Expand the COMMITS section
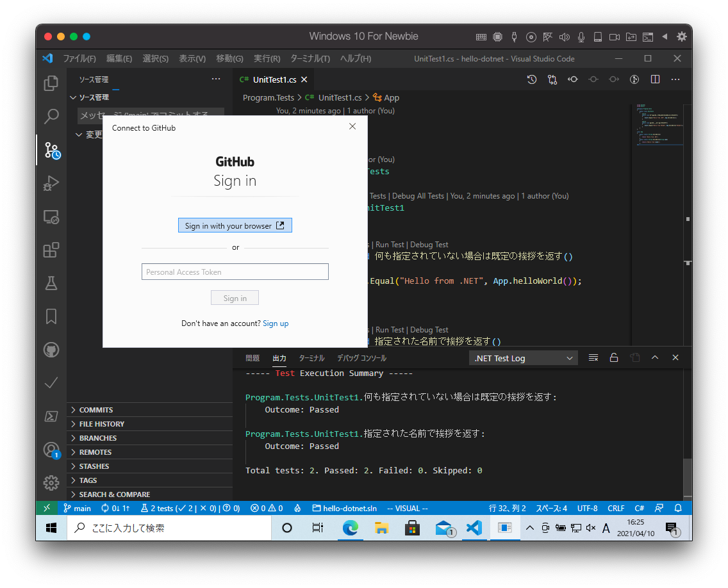Screen dimensions: 728x588 pyautogui.click(x=96, y=410)
